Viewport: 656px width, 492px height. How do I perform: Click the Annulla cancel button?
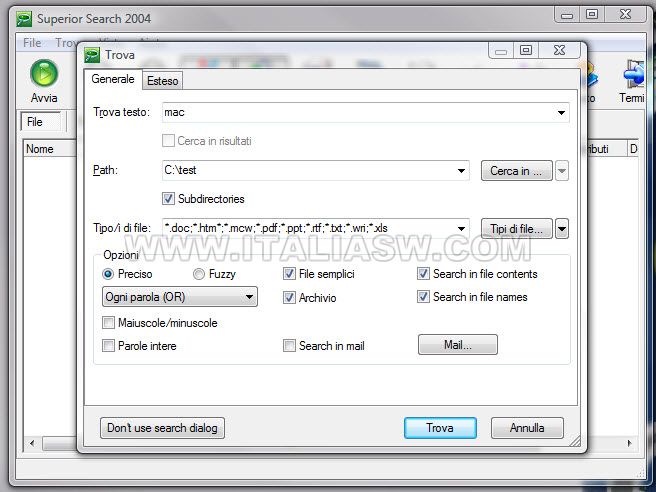click(x=527, y=428)
